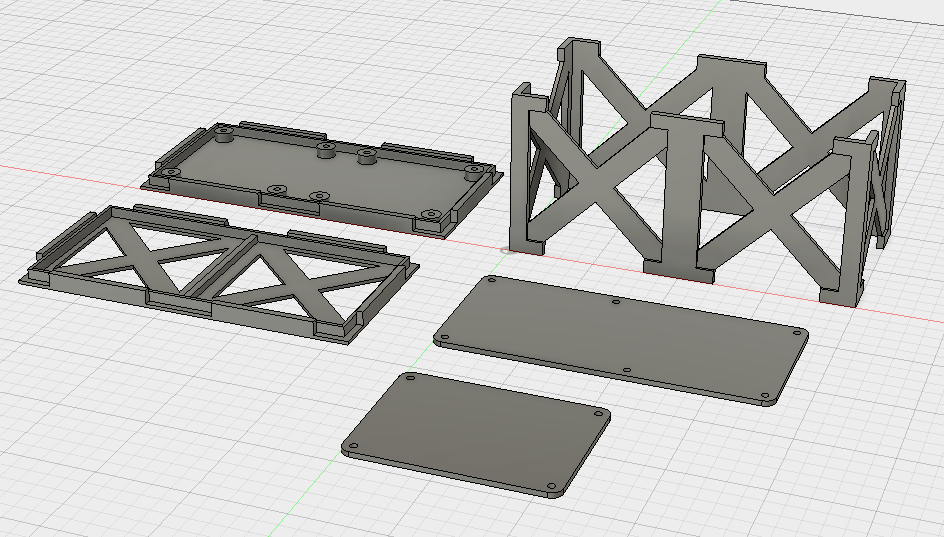Select the flat X-braced open frame panel
Image resolution: width=944 pixels, height=537 pixels.
click(220, 273)
